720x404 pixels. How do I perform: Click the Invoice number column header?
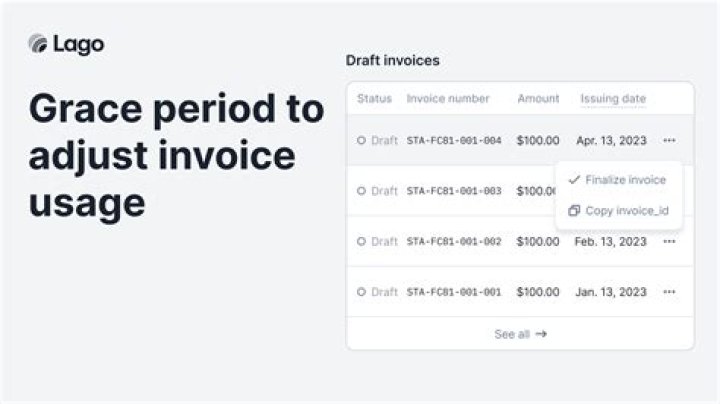[x=448, y=99]
